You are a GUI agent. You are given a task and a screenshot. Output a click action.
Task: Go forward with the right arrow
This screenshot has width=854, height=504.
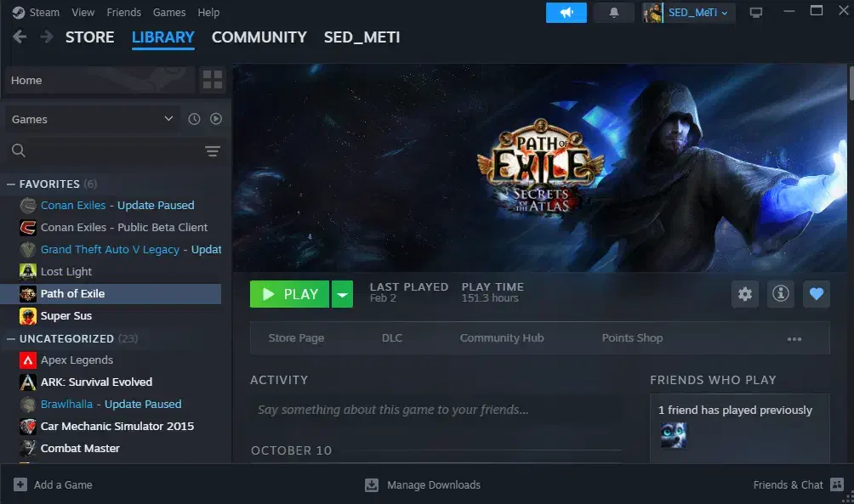(47, 37)
